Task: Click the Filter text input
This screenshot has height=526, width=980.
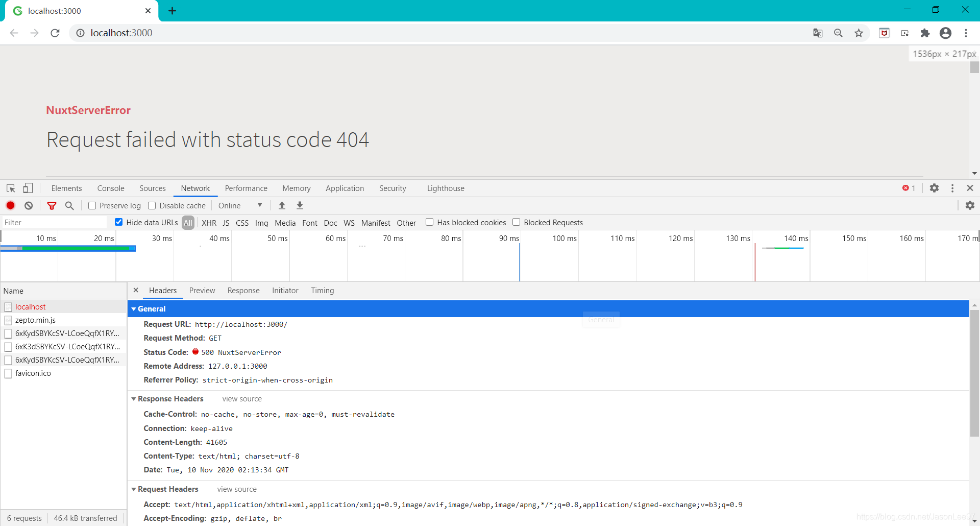Action: click(55, 223)
